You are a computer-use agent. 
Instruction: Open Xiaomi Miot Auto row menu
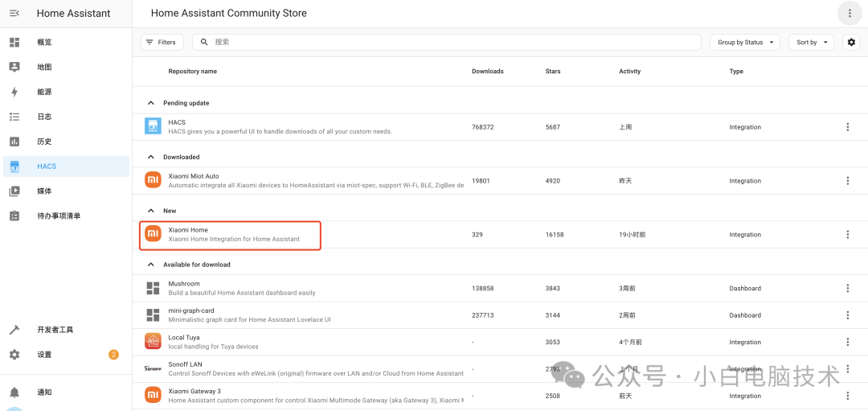coord(848,181)
